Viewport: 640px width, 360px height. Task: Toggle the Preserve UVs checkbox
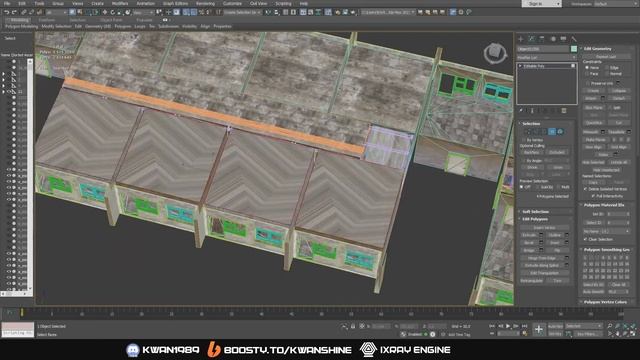[x=588, y=83]
